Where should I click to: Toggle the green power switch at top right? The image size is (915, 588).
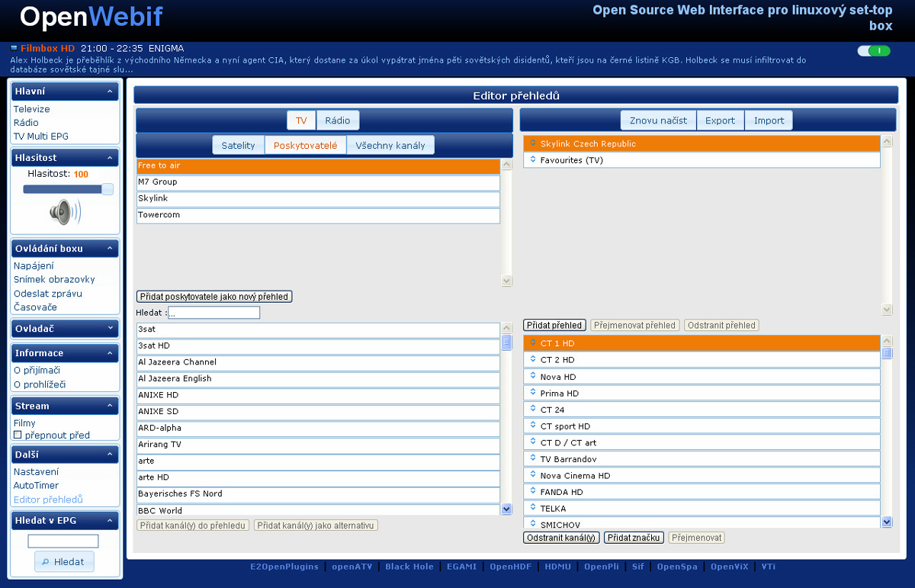874,51
